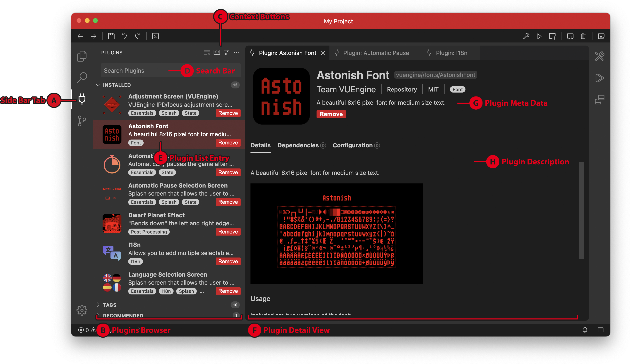Switch to Plugin: I18n tab

pyautogui.click(x=451, y=53)
